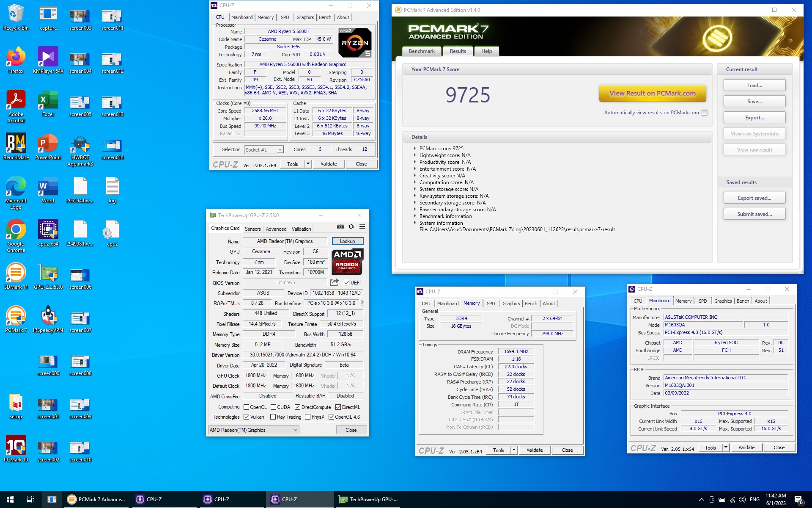Toggle OpenCL checkbox in GPU-Z
Viewport: 812px width, 508px height.
click(x=246, y=407)
